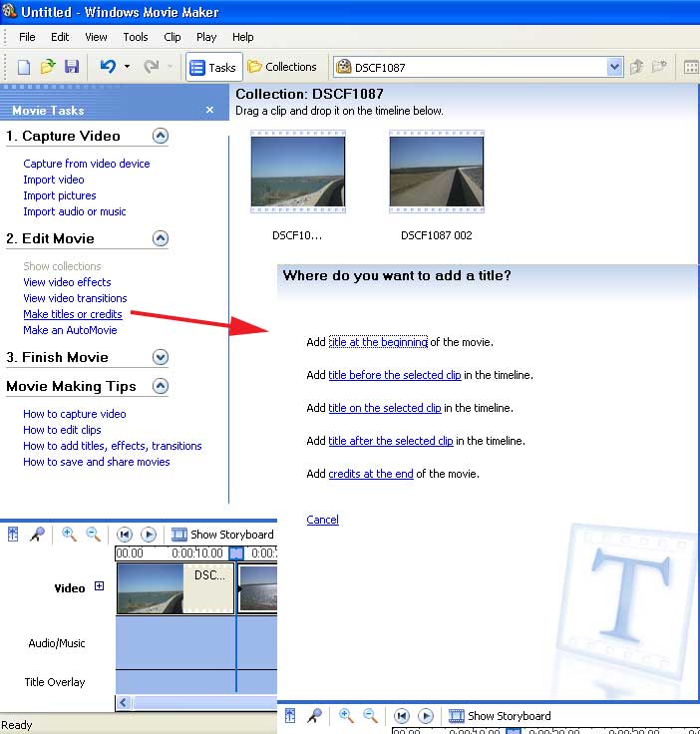This screenshot has width=700, height=734.
Task: Click the Narrate microphone icon below the title wizard
Action: pyautogui.click(x=314, y=716)
